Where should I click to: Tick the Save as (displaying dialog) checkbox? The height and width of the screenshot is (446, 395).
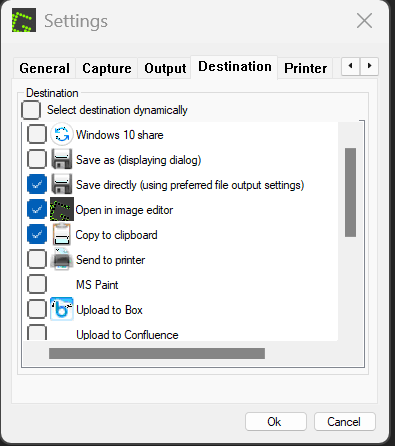click(x=37, y=159)
